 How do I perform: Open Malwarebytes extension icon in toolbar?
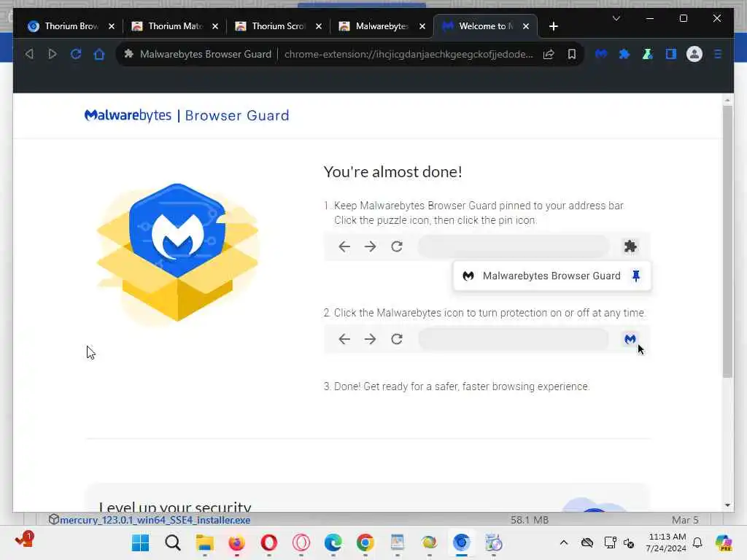coord(601,54)
